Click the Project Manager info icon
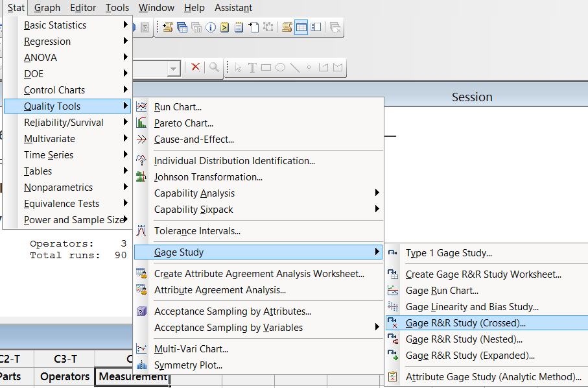Viewport: 588px width, 388px height. click(x=211, y=27)
